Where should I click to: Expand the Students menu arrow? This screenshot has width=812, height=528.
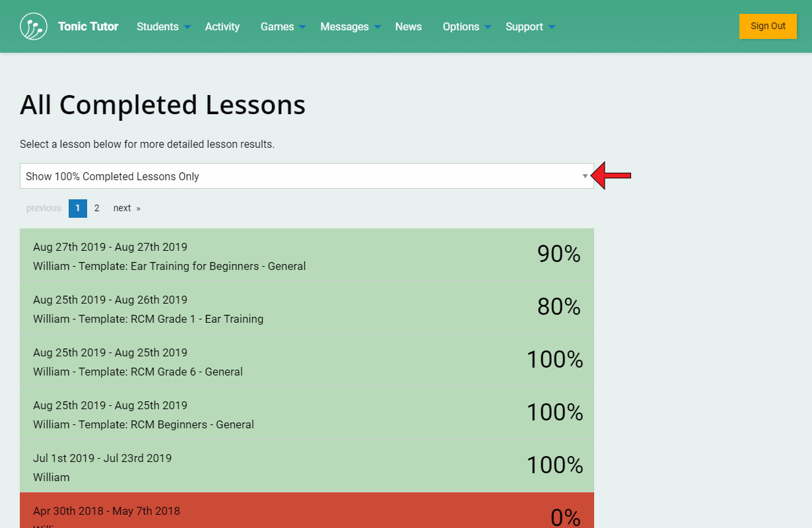[187, 27]
